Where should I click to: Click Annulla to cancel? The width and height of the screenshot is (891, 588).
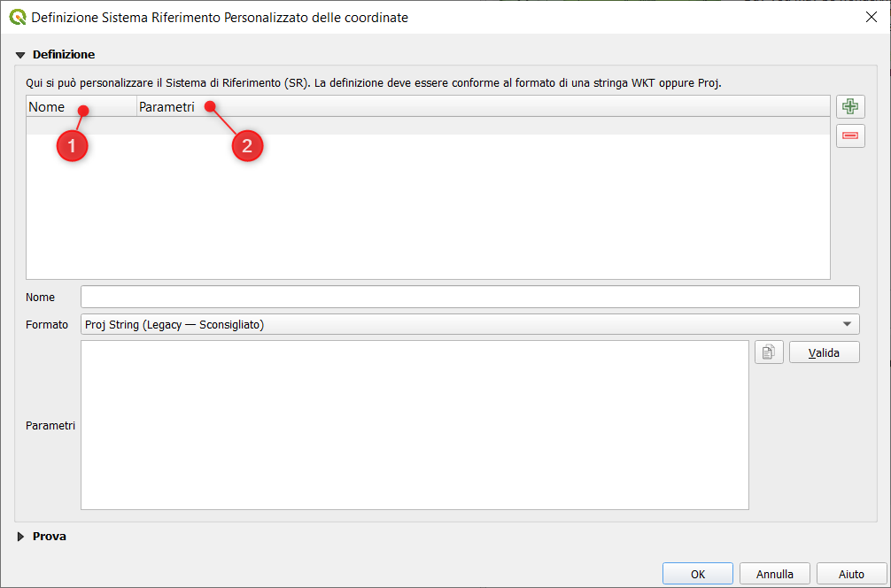click(774, 574)
